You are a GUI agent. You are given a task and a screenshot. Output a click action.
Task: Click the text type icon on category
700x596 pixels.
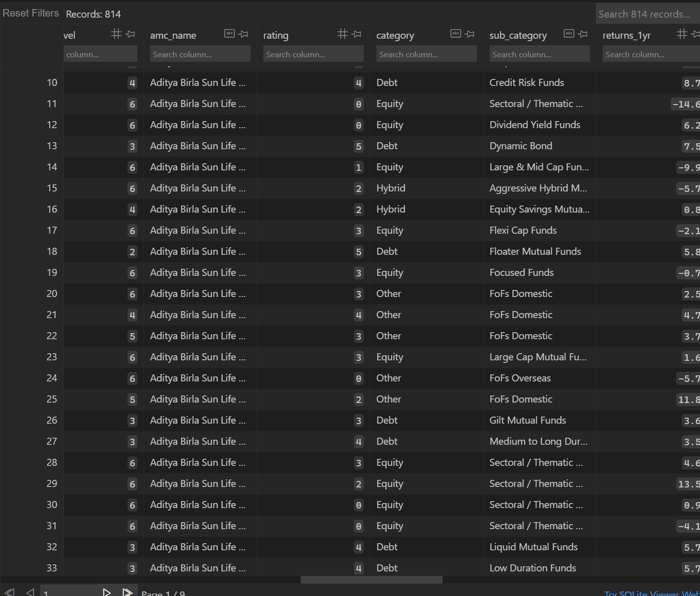[456, 34]
